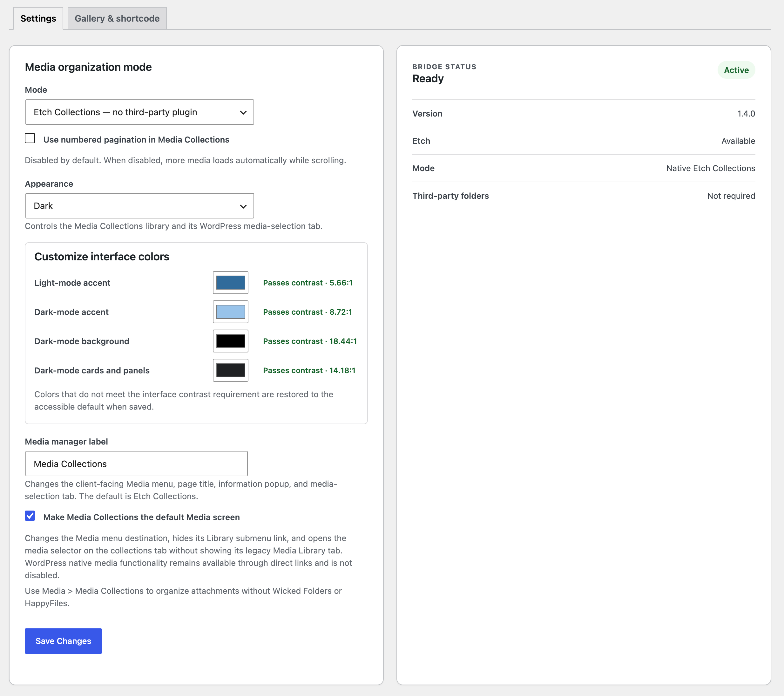
Task: Click the Save Changes button
Action: click(63, 641)
